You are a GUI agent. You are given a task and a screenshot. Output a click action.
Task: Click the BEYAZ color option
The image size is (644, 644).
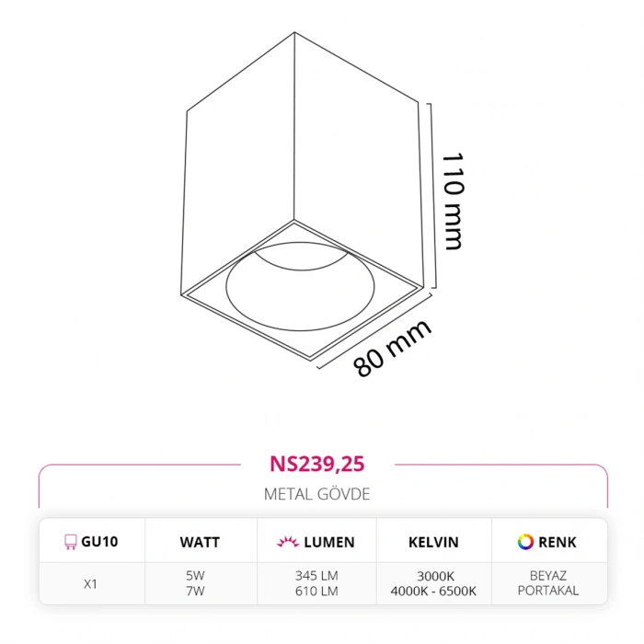pos(549,577)
